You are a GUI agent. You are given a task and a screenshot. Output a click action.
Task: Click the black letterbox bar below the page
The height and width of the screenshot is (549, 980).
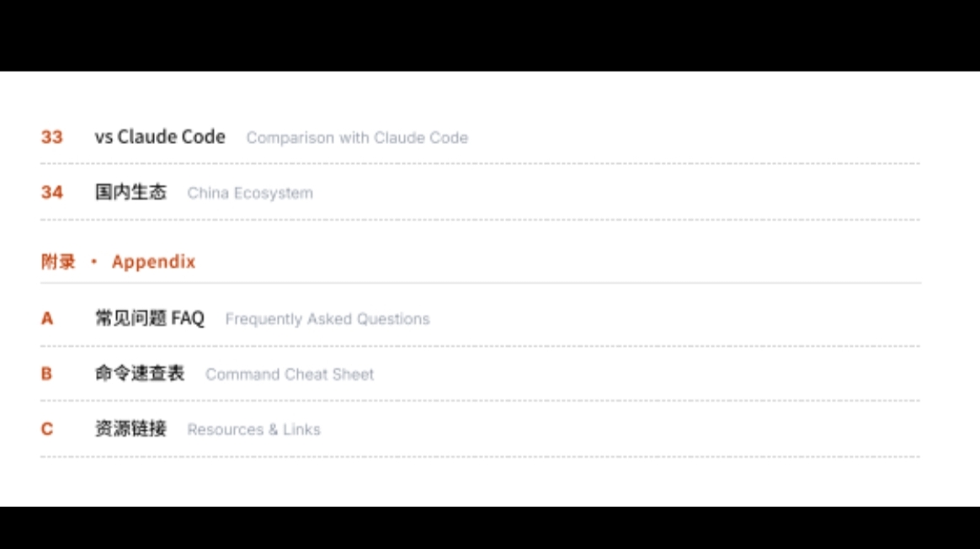490,528
